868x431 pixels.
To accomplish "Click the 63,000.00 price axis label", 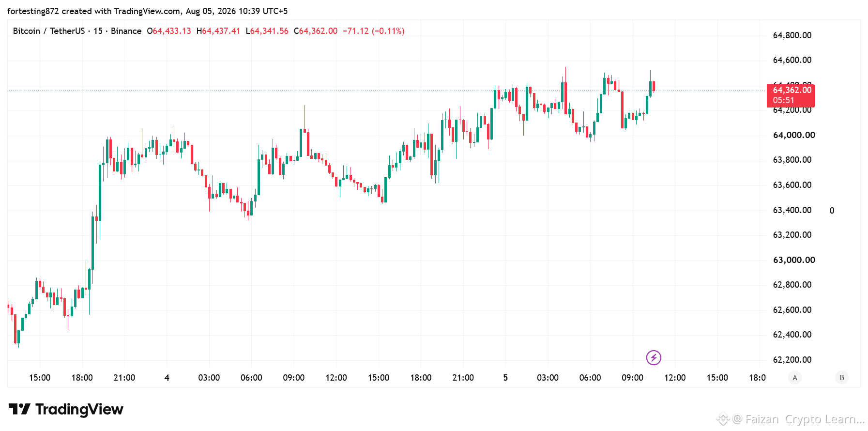I will (x=794, y=260).
